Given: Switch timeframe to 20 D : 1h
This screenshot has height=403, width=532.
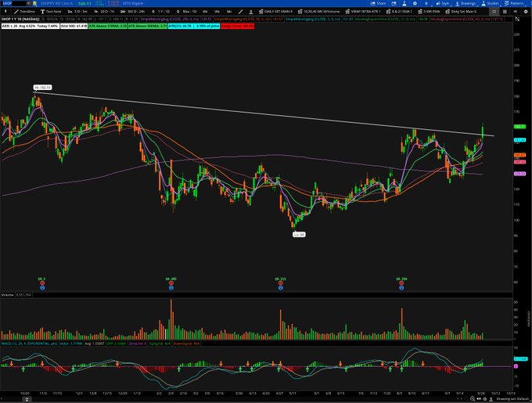Looking at the screenshot, I should (105, 12).
